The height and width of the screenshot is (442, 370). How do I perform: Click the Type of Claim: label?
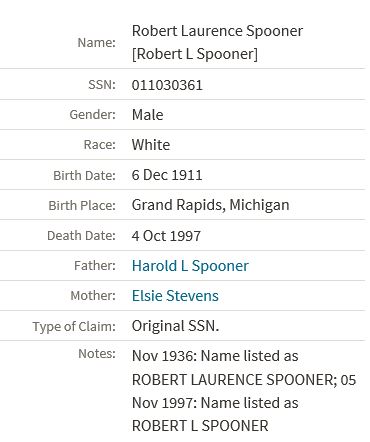[74, 326]
